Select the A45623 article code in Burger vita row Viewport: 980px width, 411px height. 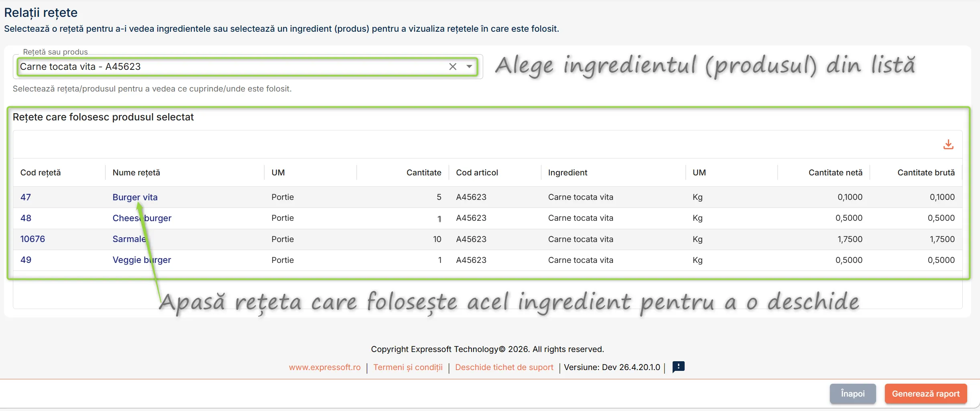471,197
